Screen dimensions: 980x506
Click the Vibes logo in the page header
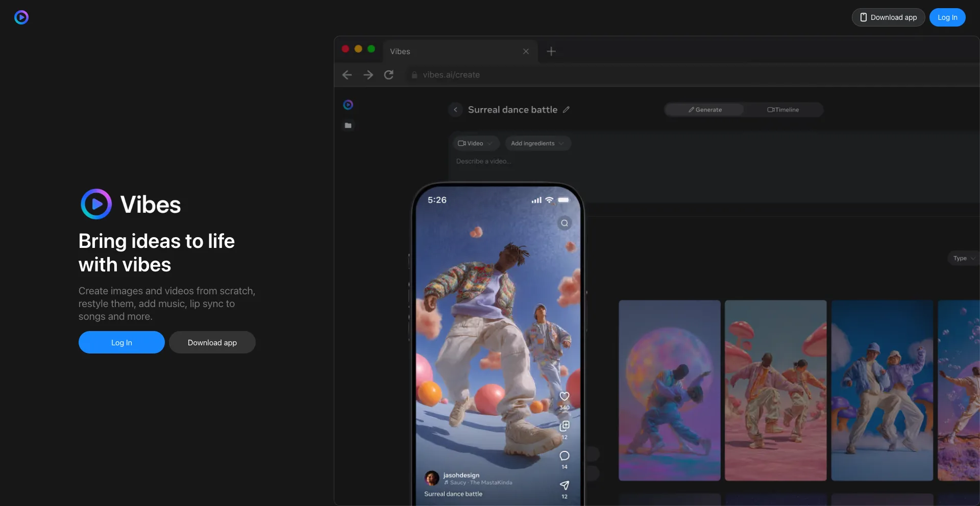[21, 17]
